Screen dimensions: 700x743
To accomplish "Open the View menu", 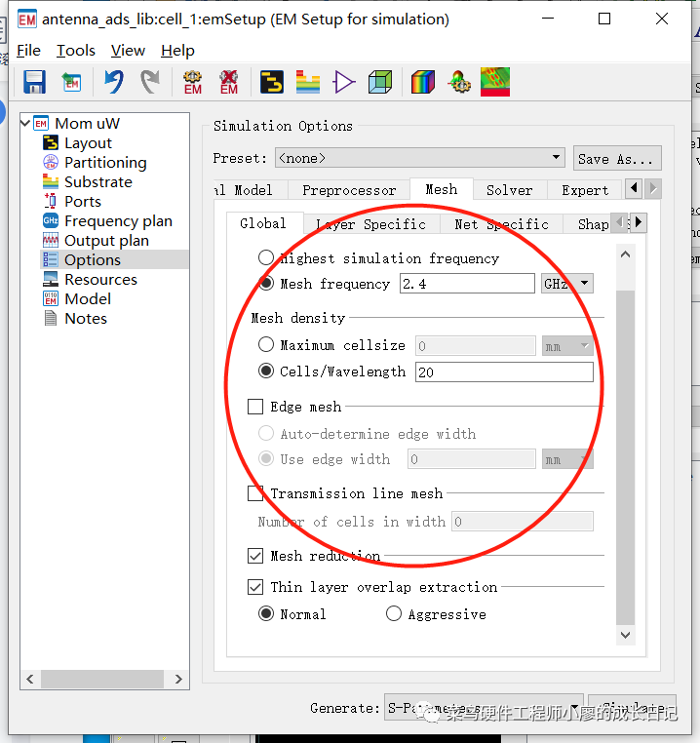I will (128, 51).
